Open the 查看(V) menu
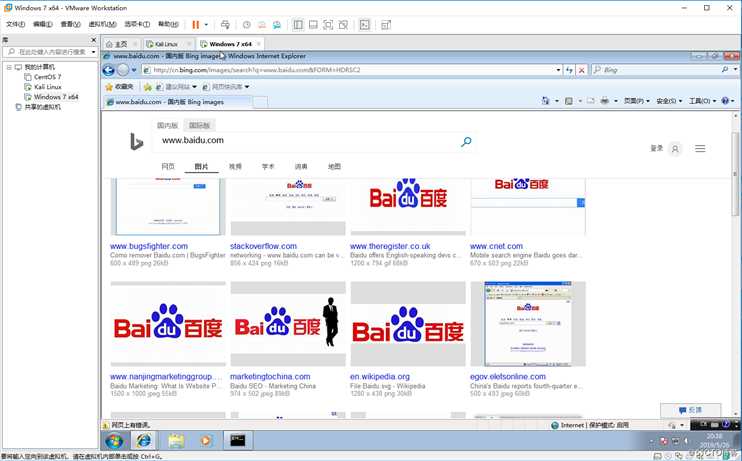The width and height of the screenshot is (742, 461). coord(71,24)
